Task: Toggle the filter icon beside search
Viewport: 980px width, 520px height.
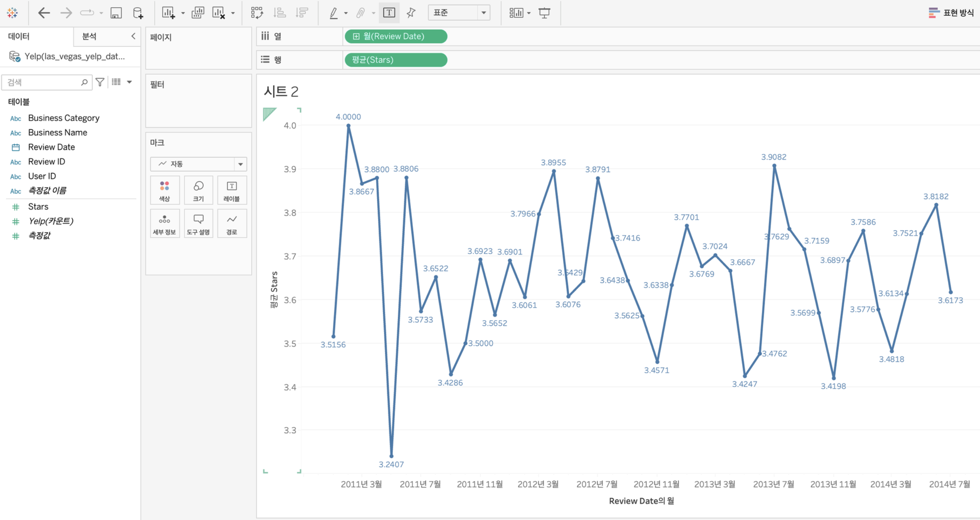Action: point(100,82)
